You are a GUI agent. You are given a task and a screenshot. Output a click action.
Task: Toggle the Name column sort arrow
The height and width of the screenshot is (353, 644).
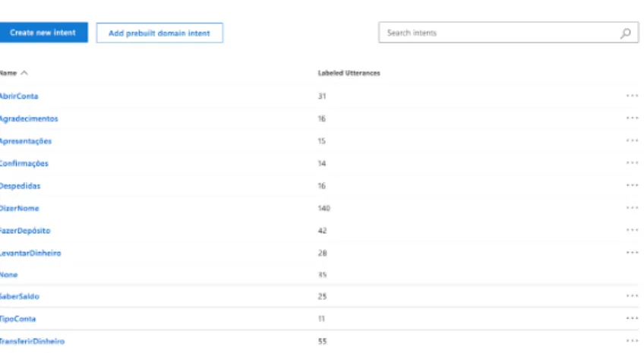(24, 73)
